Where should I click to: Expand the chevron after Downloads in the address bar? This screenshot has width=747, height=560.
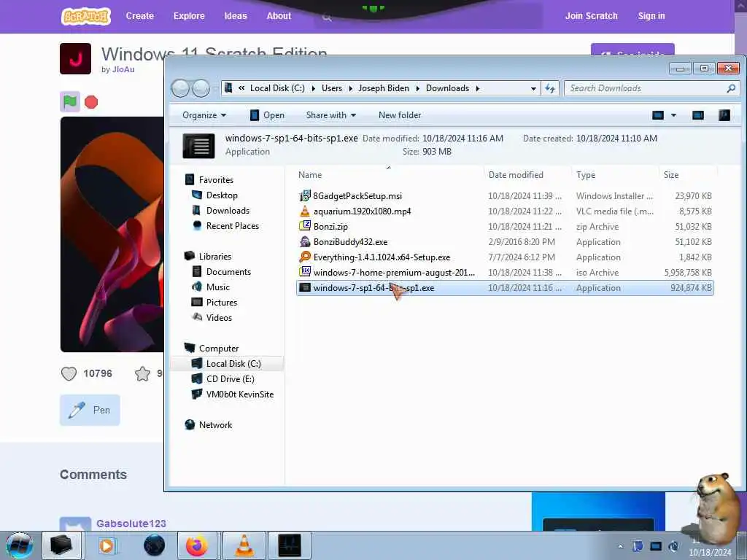(477, 88)
